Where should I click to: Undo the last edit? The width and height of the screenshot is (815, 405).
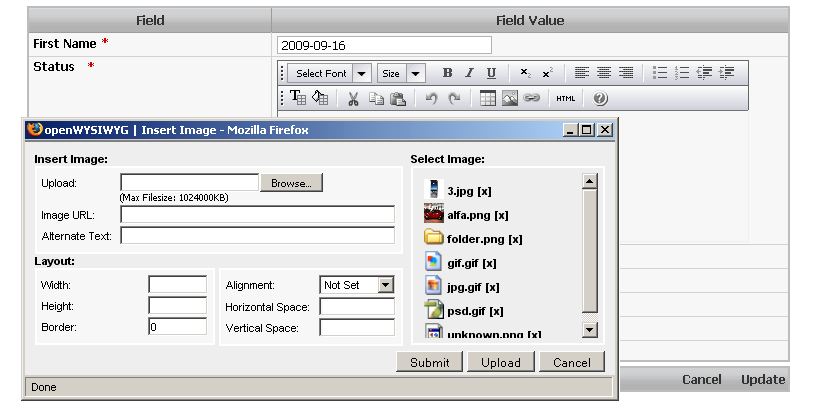point(432,98)
